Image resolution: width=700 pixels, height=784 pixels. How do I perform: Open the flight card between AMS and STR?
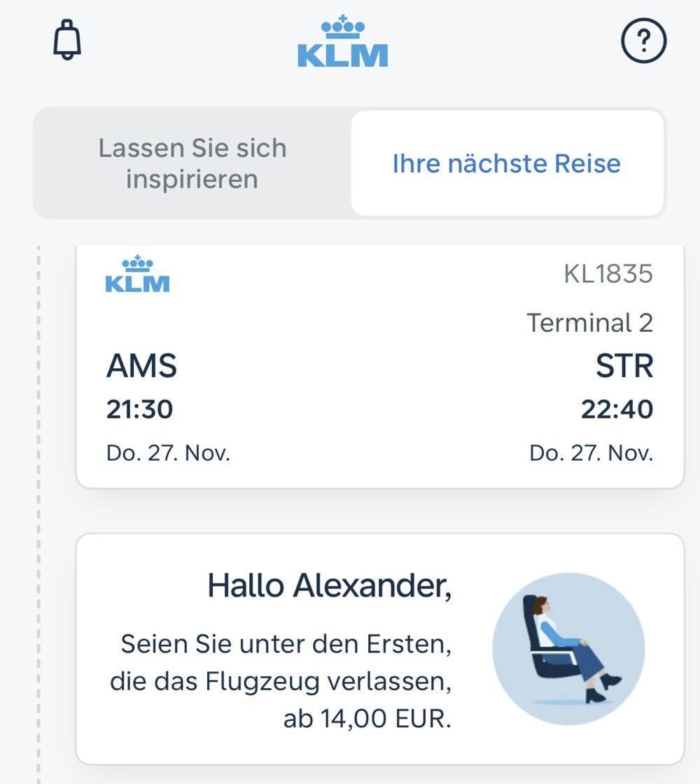click(x=378, y=392)
